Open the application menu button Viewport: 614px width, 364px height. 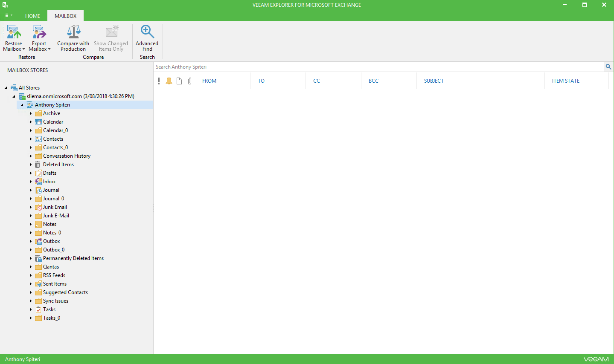pos(9,15)
